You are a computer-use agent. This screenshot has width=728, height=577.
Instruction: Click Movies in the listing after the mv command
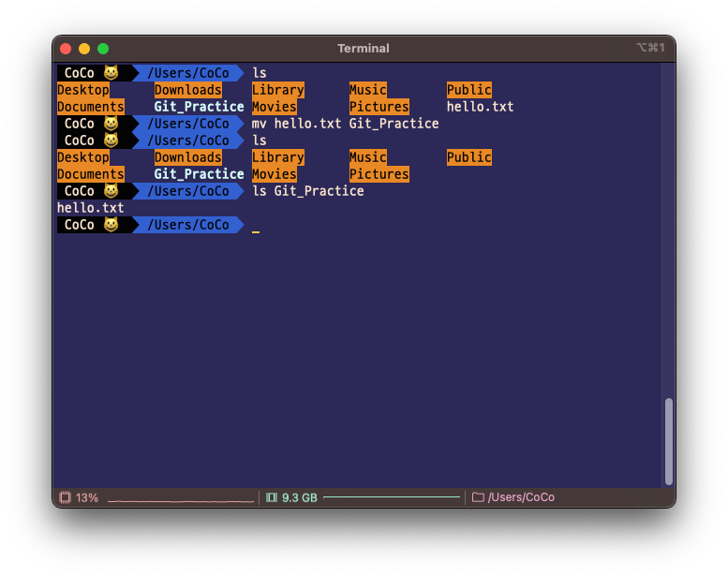[274, 174]
